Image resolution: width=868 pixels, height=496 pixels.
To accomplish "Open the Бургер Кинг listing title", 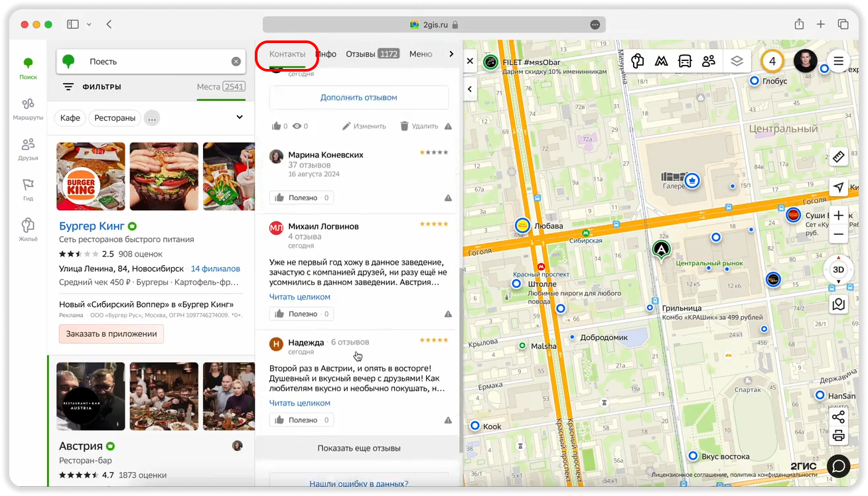I will 92,226.
